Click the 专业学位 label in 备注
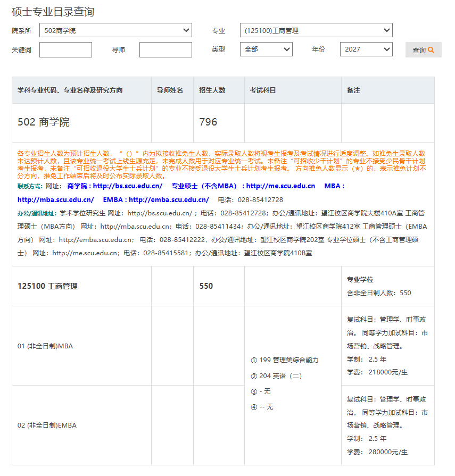Viewport: 455px width, 476px height. coord(360,280)
